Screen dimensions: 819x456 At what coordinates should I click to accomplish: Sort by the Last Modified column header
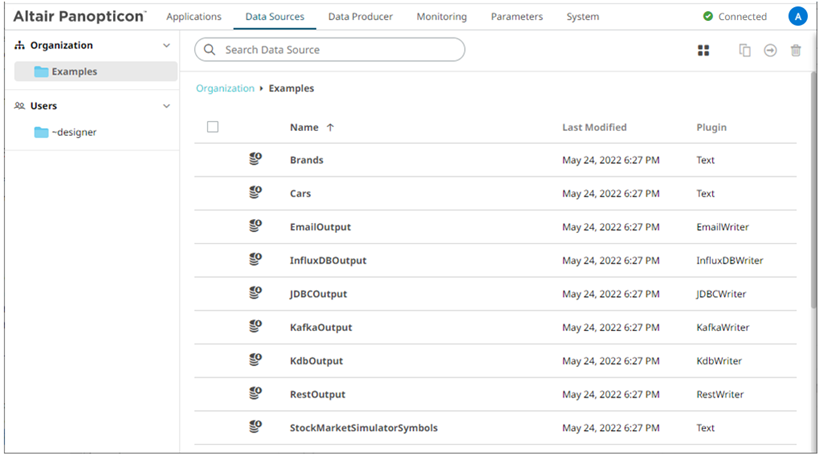594,128
